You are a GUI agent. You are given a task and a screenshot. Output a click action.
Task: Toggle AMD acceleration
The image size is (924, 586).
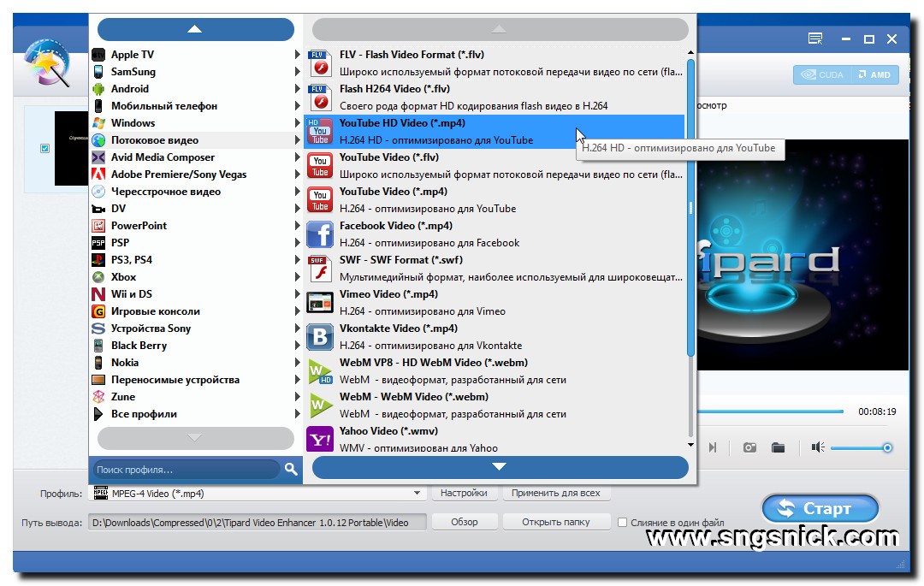pos(874,74)
